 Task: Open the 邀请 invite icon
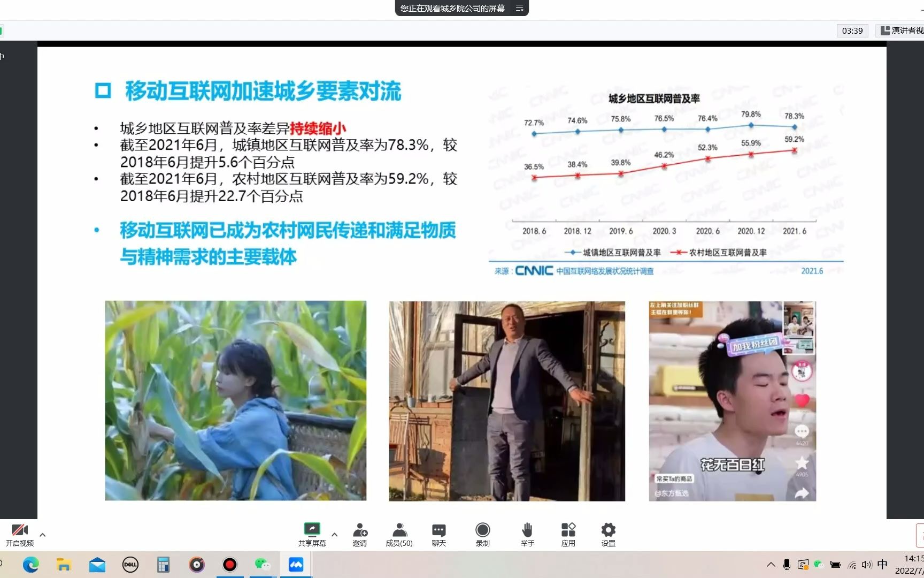coord(360,530)
